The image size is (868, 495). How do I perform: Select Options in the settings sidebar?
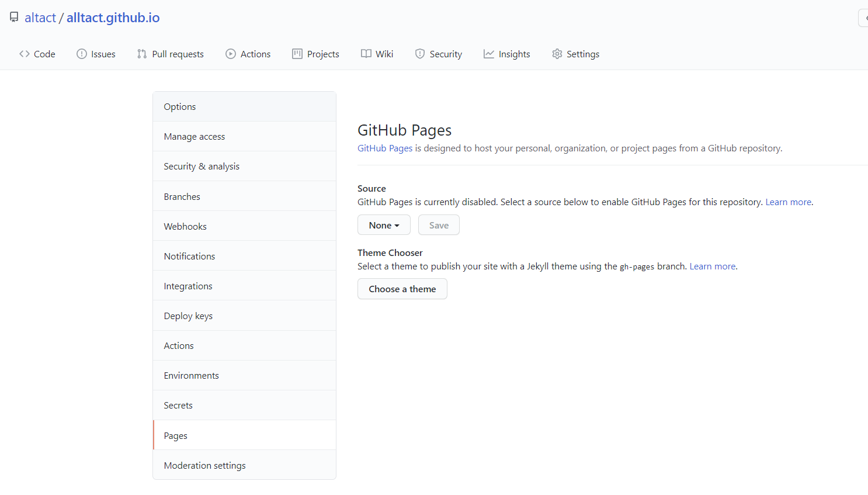244,106
